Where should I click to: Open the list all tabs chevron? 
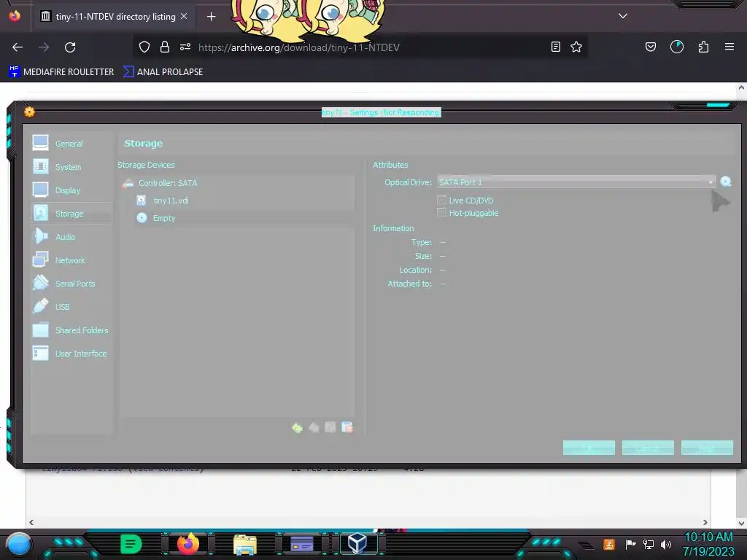[623, 16]
